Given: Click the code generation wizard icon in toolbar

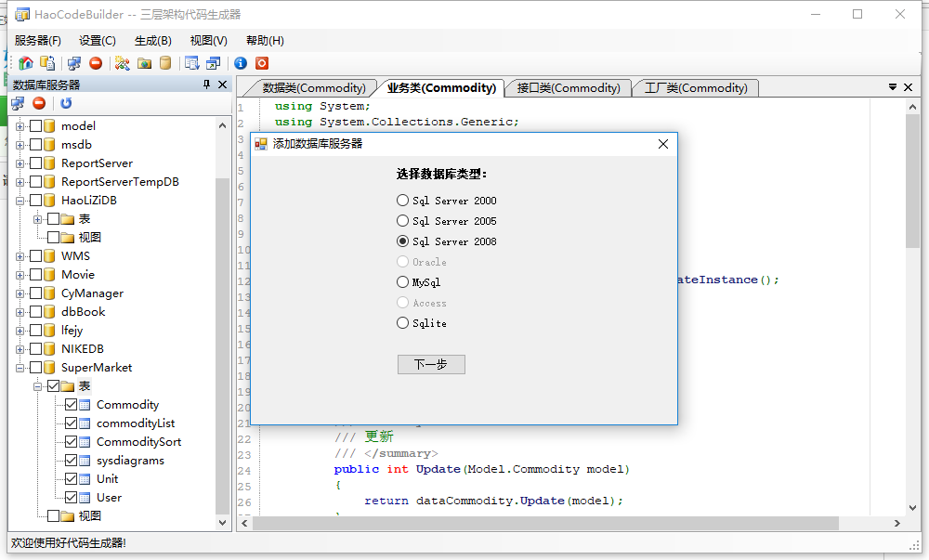Looking at the screenshot, I should (122, 63).
